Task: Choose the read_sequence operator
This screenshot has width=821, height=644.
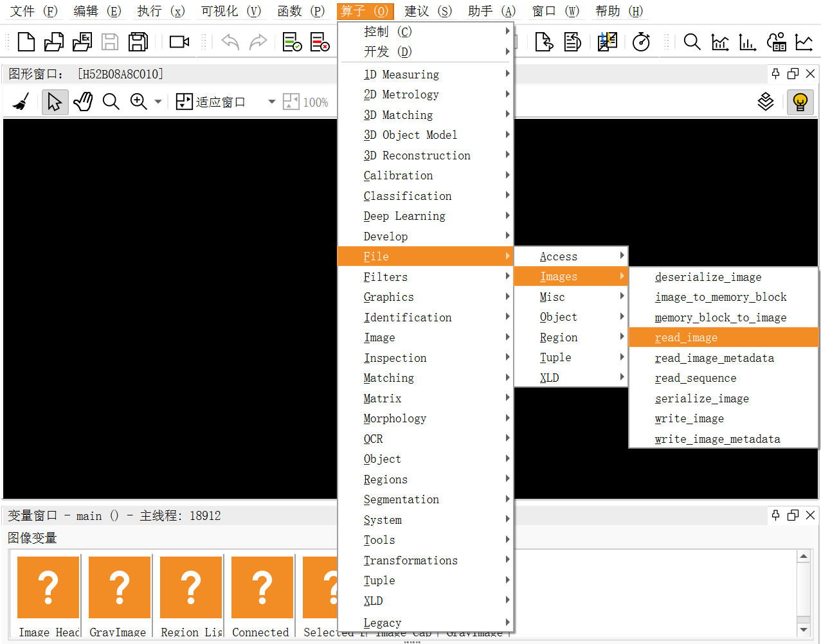Action: coord(723,378)
